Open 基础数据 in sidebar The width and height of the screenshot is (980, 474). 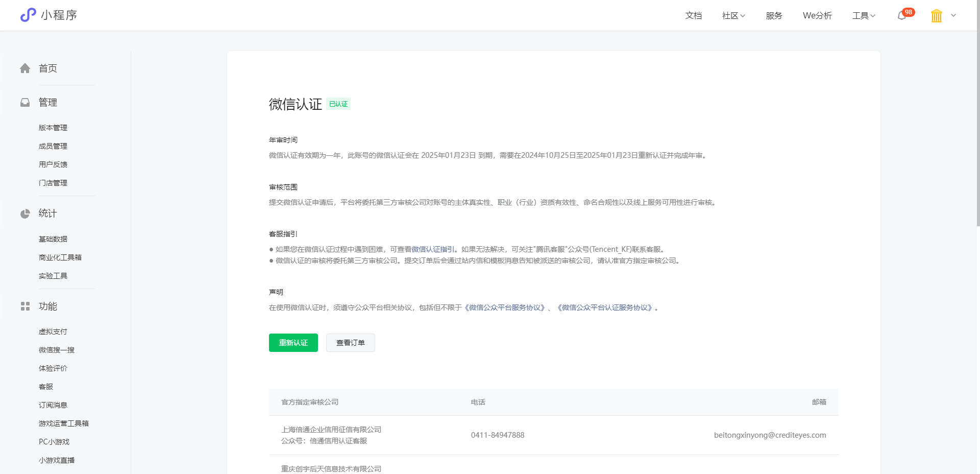[53, 239]
